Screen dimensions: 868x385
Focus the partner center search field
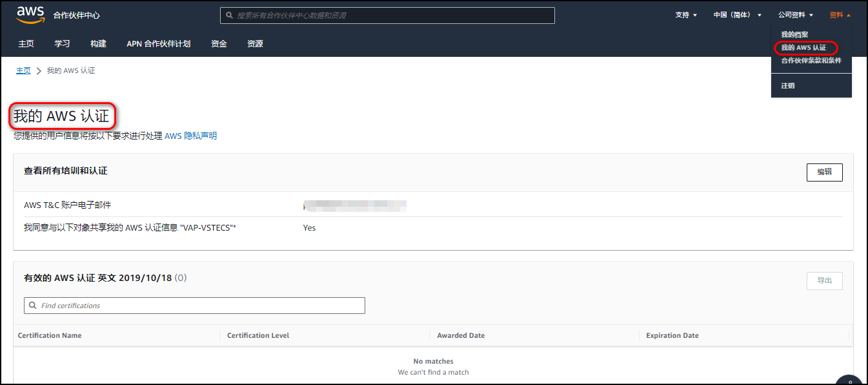(x=387, y=15)
